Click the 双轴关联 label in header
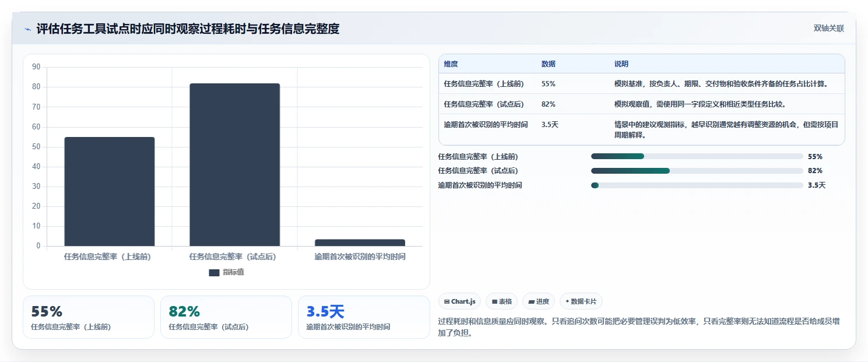 (x=828, y=29)
